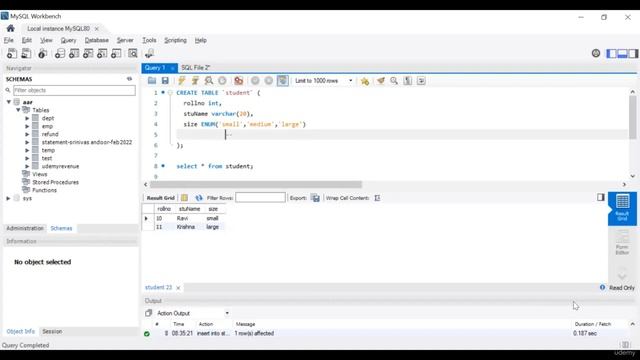This screenshot has width=640, height=360.
Task: Select the Views tree item
Action: 40,174
